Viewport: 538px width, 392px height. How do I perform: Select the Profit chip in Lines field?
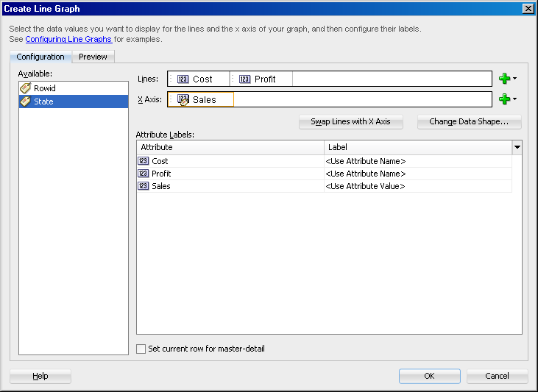261,79
